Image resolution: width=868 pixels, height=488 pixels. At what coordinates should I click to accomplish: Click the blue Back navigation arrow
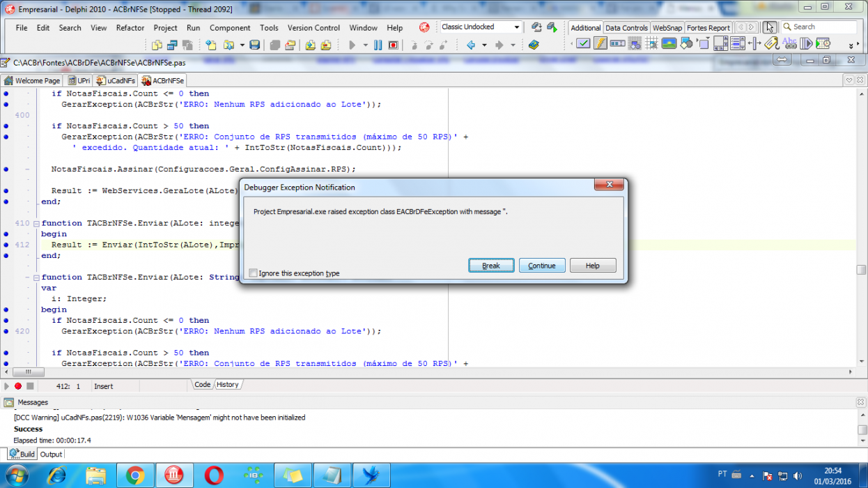tap(471, 45)
